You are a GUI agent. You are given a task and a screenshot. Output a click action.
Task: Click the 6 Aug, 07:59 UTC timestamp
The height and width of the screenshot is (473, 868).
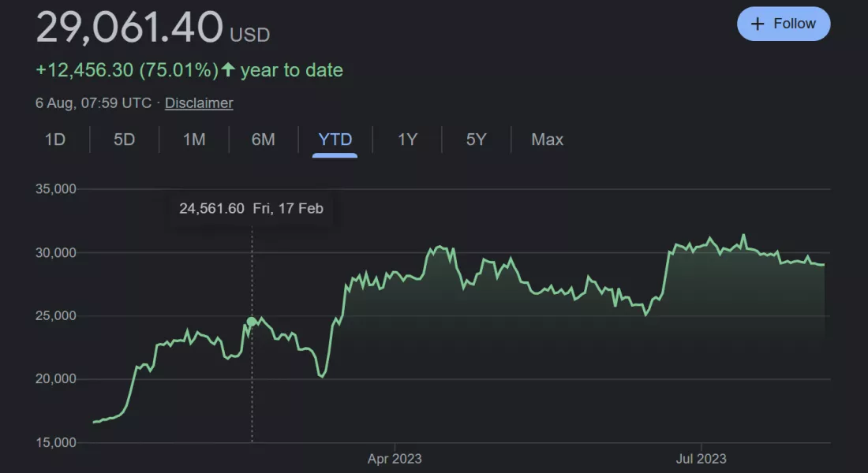pos(93,102)
